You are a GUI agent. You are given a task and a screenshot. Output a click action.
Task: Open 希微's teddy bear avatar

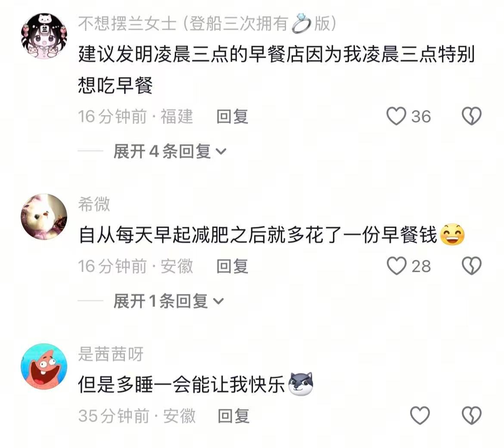[44, 217]
